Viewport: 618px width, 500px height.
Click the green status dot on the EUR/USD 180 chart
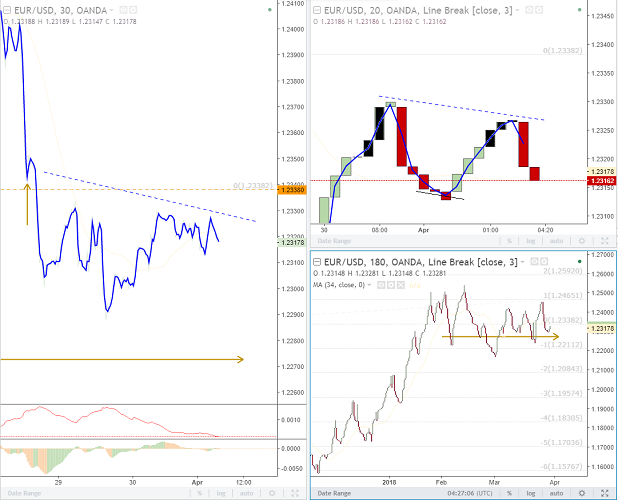(579, 261)
